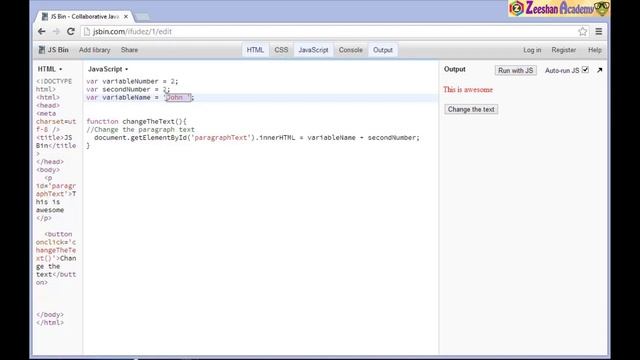
Task: Click 'function changeTheText(){' line
Action: (x=136, y=121)
